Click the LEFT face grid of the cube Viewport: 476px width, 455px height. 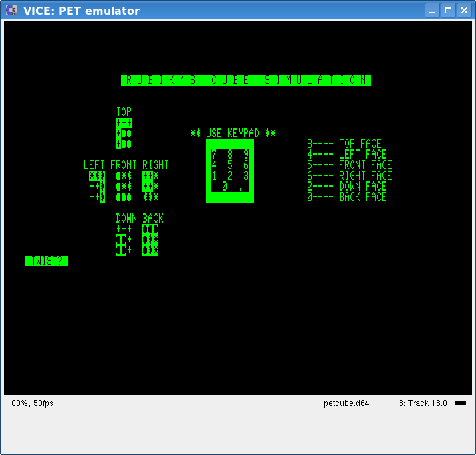point(97,187)
